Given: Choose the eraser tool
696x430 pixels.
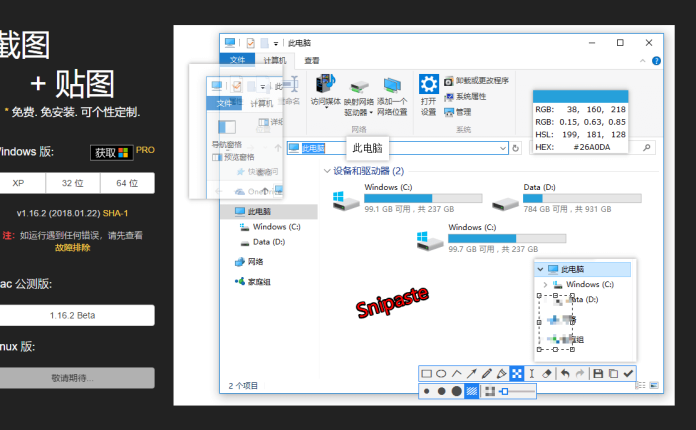Looking at the screenshot, I should tap(547, 374).
